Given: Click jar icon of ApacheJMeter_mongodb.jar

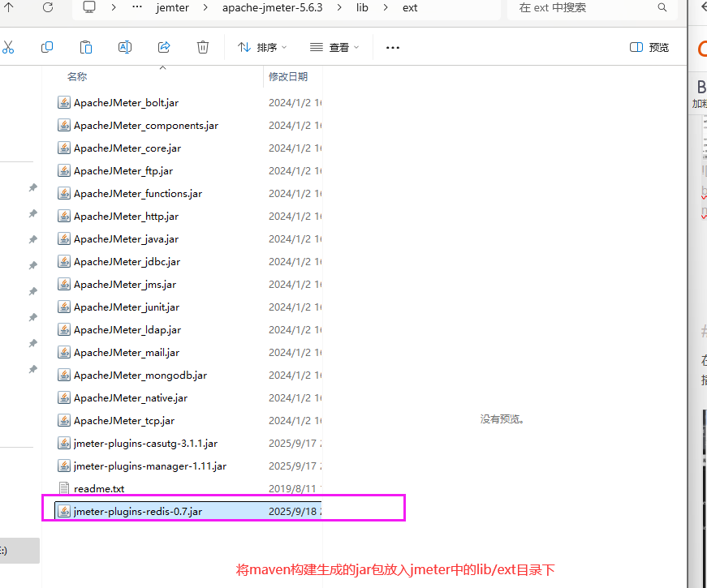Looking at the screenshot, I should (x=64, y=376).
